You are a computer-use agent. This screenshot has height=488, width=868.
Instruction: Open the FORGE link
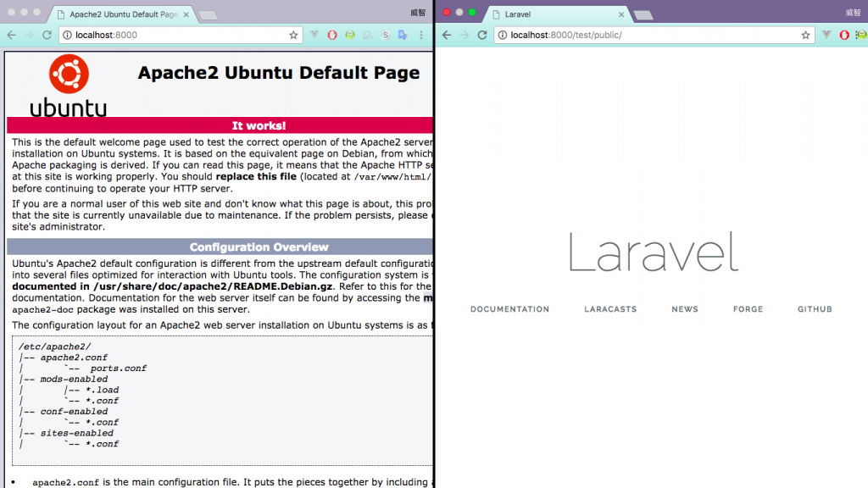(748, 309)
